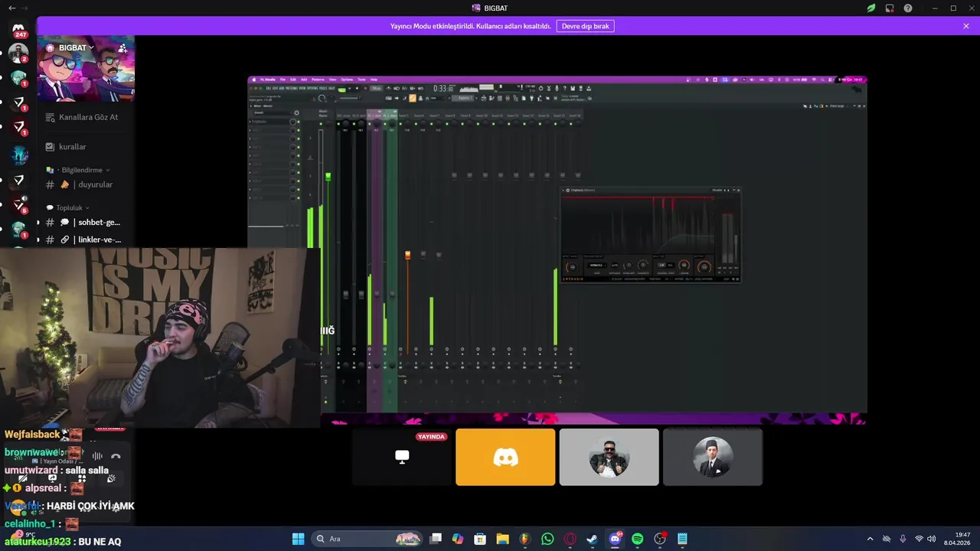Open Spotify from the taskbar

(x=637, y=539)
